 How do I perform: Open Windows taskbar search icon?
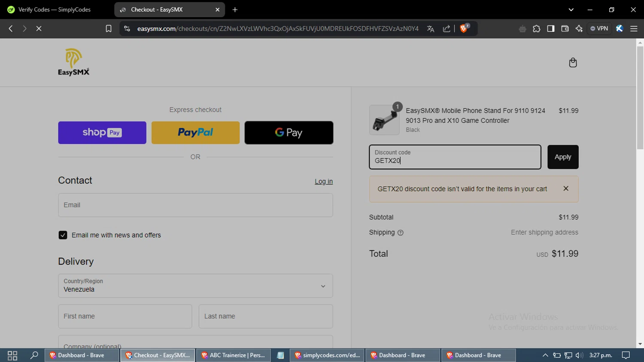click(34, 356)
